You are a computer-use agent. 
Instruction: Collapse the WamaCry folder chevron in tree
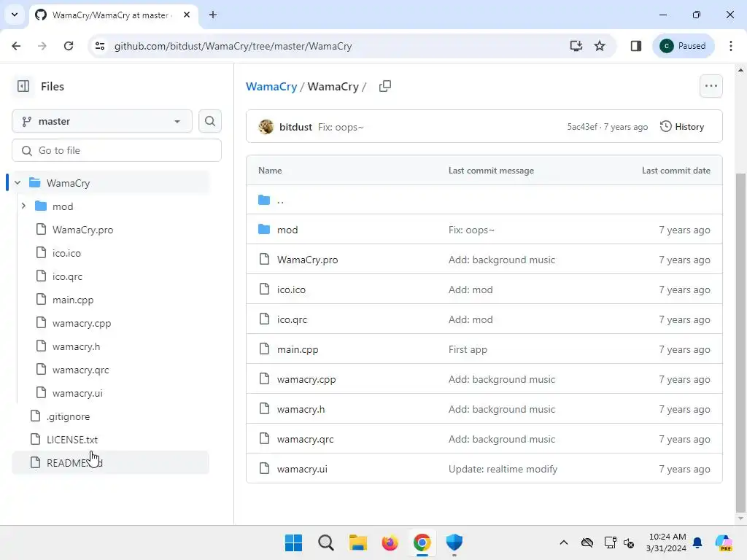[x=18, y=183]
